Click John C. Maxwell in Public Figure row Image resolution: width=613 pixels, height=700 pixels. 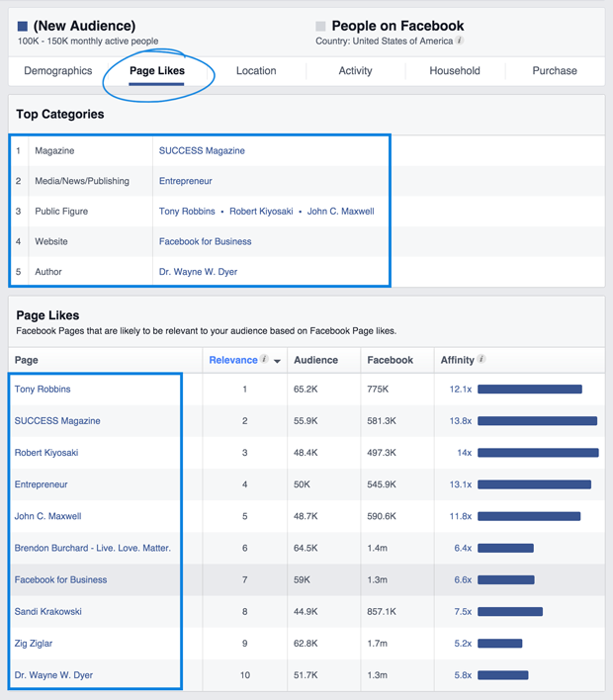(341, 212)
